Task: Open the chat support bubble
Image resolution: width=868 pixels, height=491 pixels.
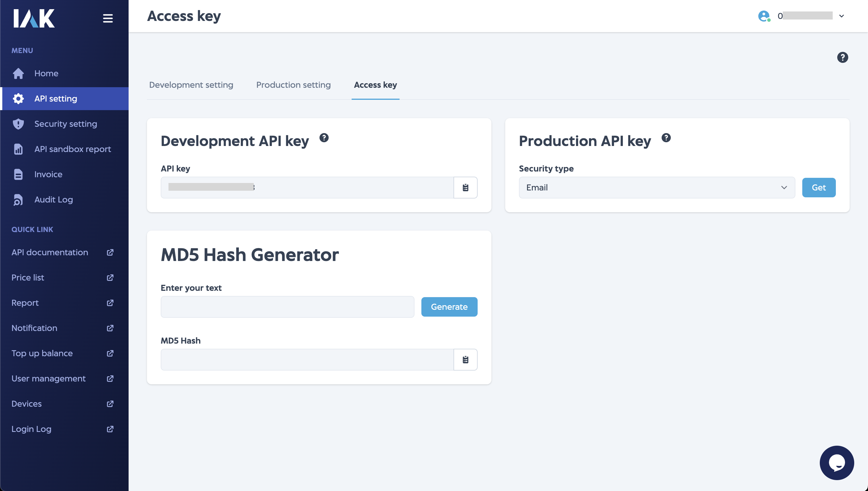Action: coord(837,463)
